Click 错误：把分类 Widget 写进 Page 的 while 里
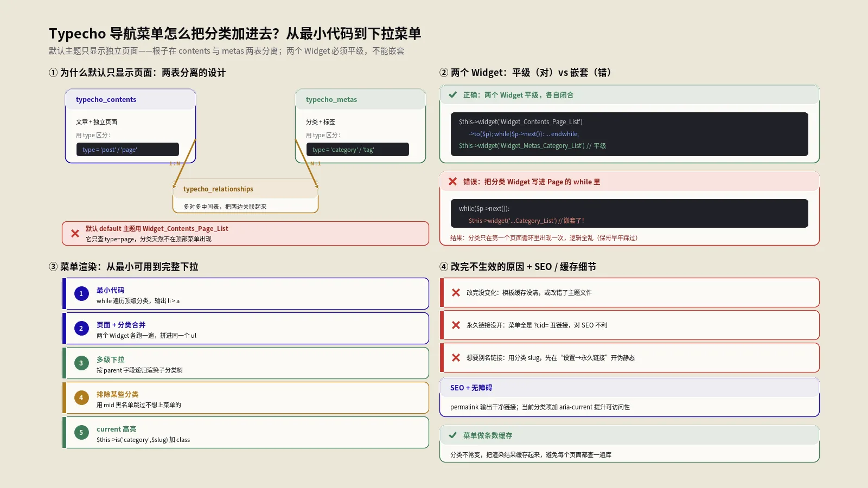The image size is (868, 488). pos(532,182)
